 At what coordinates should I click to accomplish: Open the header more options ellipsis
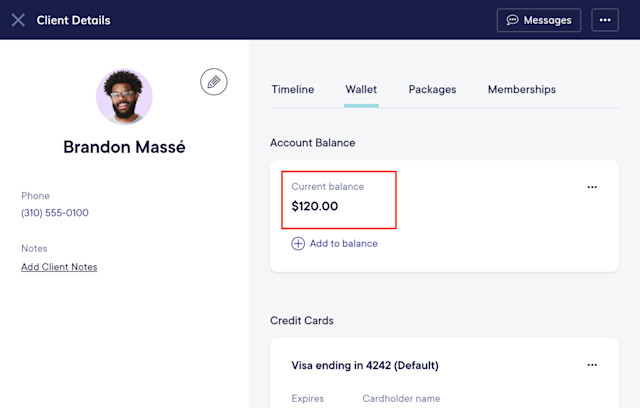coord(605,20)
